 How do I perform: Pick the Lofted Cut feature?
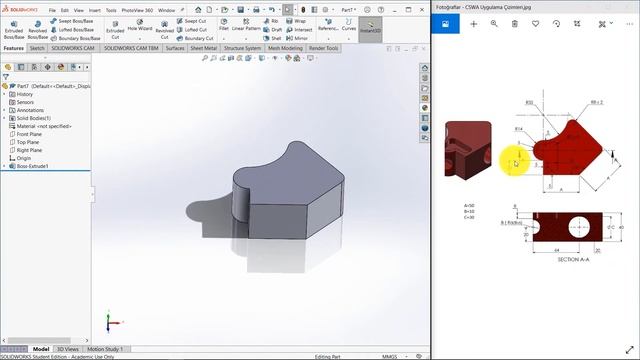[192, 30]
